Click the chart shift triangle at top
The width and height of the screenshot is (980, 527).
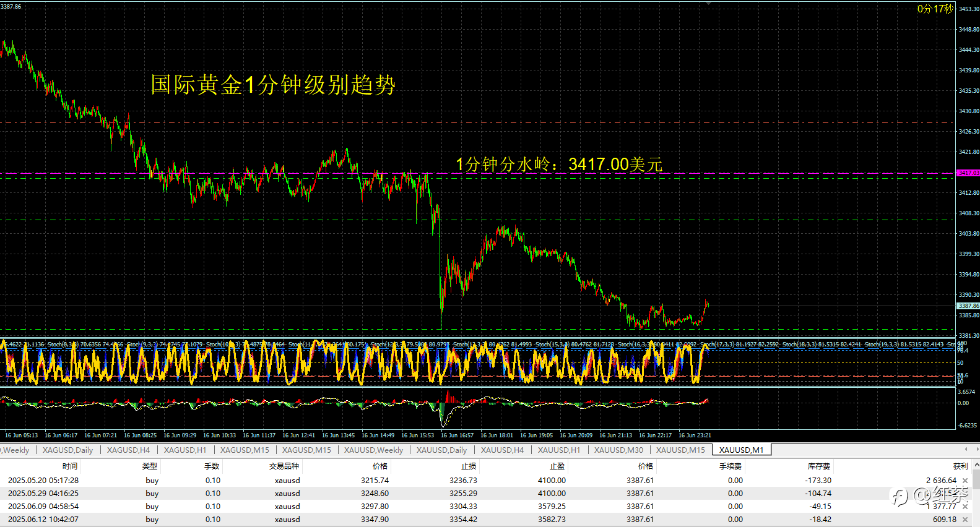(708, 3)
